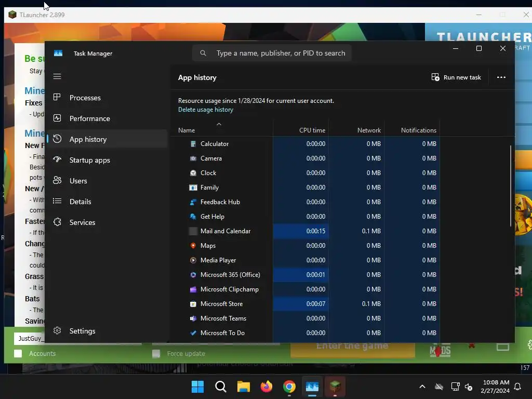Toggle Accounts checkbox in TLauncher
The width and height of the screenshot is (532, 399).
[x=18, y=353]
